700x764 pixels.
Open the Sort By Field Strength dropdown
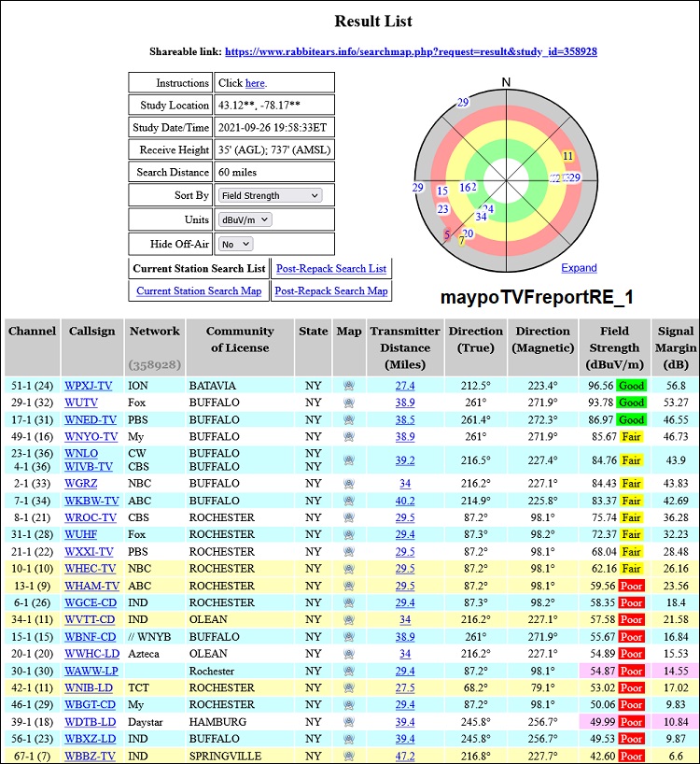[269, 196]
